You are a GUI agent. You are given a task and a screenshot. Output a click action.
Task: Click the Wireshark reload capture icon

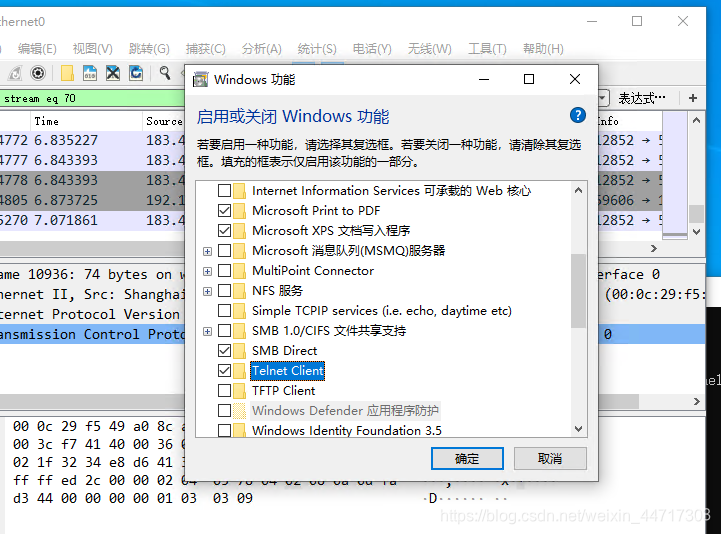coord(136,73)
